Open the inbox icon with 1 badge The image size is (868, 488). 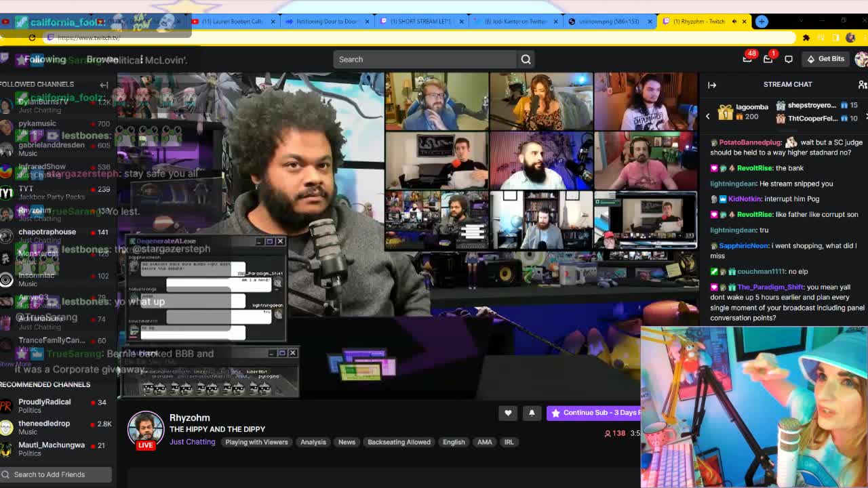click(768, 59)
